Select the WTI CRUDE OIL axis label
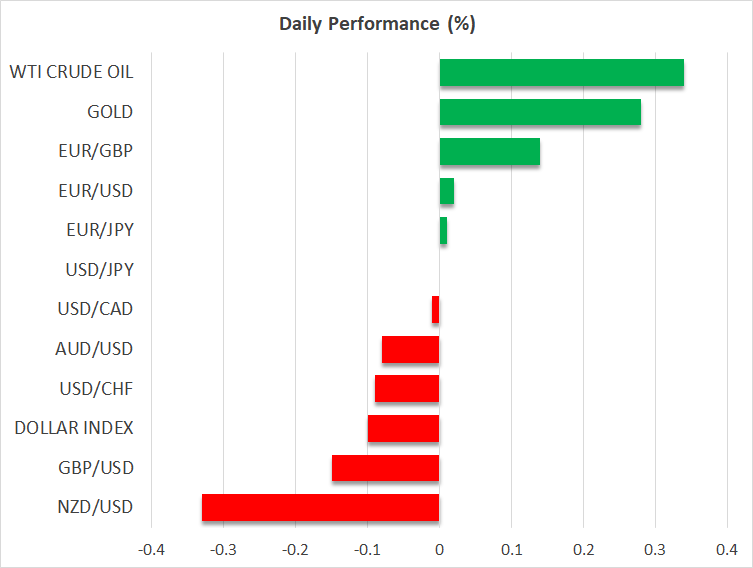This screenshot has height=568, width=753. point(71,72)
